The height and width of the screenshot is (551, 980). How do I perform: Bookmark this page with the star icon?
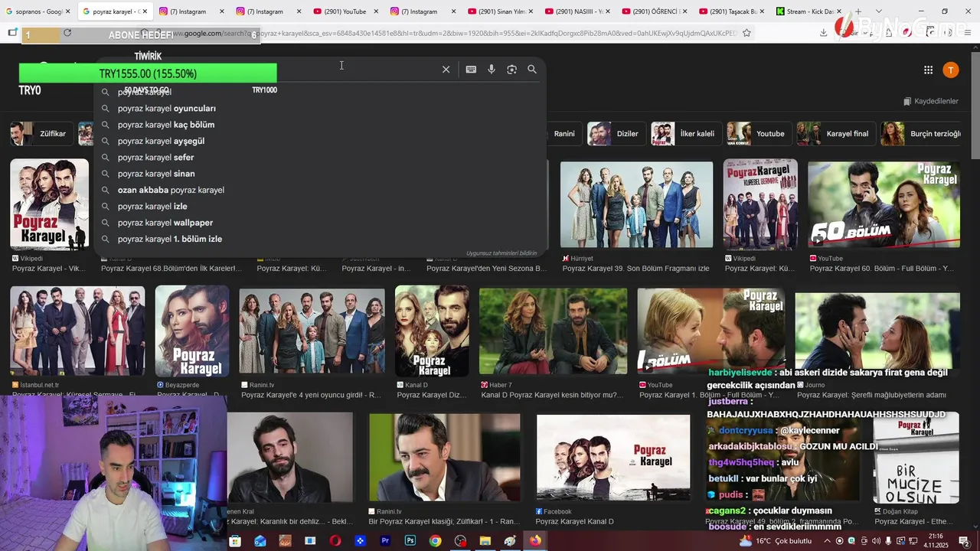coord(746,33)
